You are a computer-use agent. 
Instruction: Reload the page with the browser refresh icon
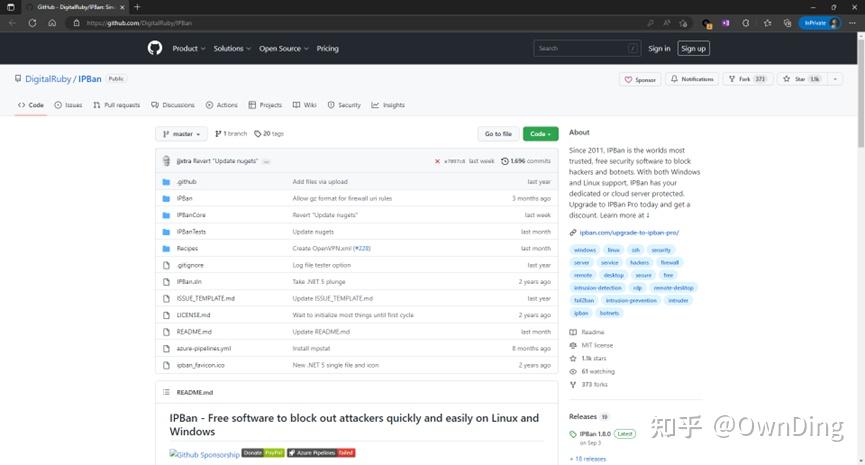33,23
